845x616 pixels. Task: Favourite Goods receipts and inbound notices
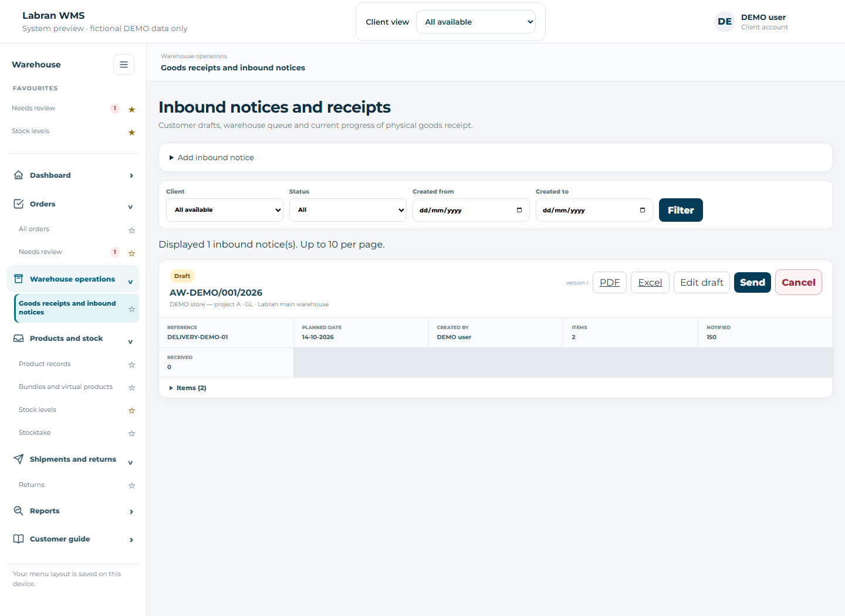(x=131, y=309)
